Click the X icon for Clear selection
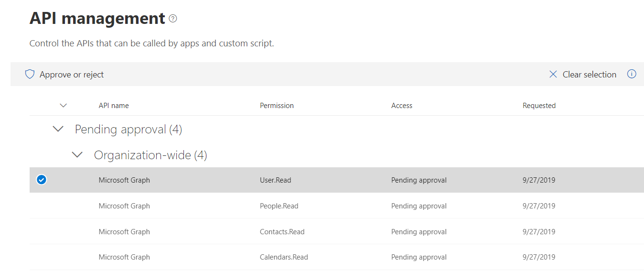644x272 pixels. pos(553,75)
